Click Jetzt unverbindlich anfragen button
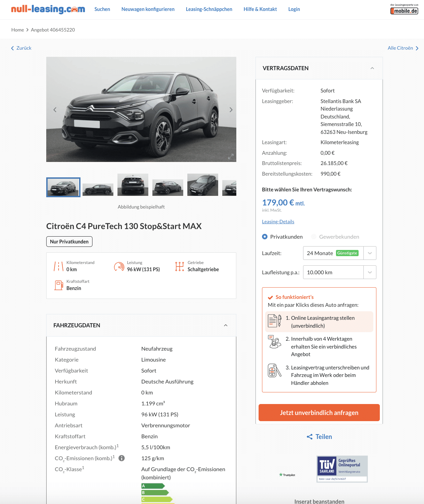The image size is (424, 504). tap(319, 413)
